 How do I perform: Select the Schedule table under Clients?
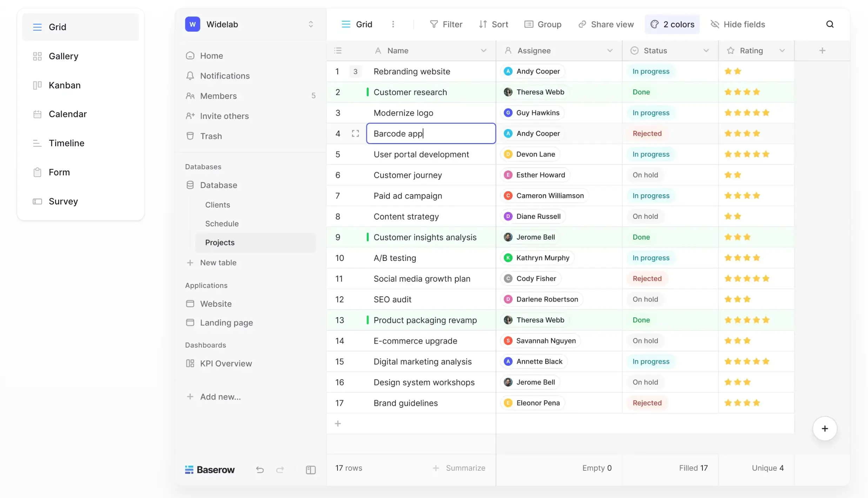pyautogui.click(x=222, y=223)
